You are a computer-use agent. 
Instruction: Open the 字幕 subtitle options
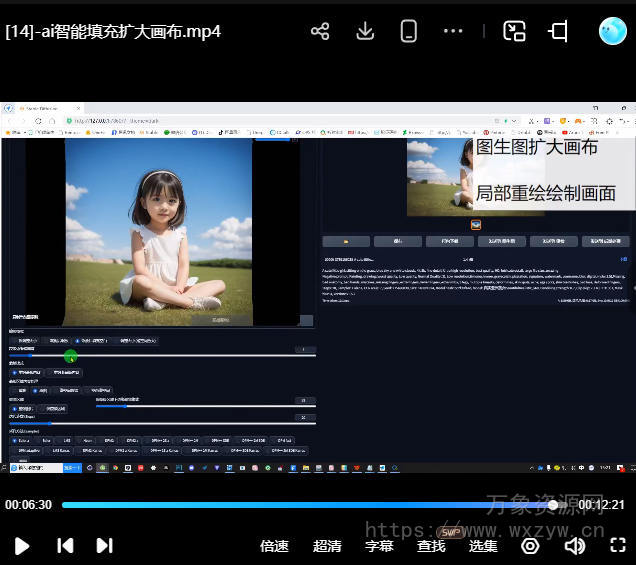(x=379, y=545)
